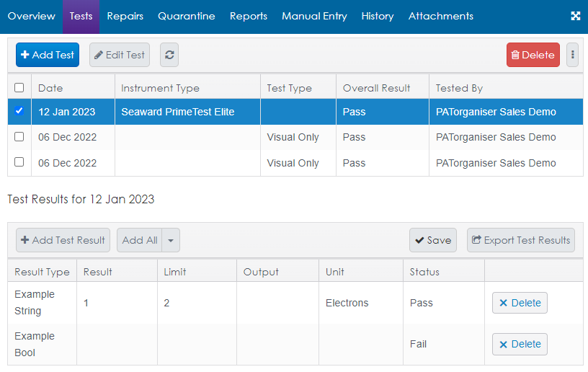Click the Add Test Result button

pyautogui.click(x=63, y=240)
